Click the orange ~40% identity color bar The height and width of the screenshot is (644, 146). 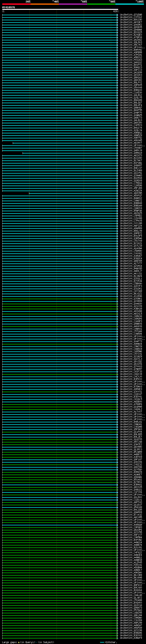[x=44, y=4]
